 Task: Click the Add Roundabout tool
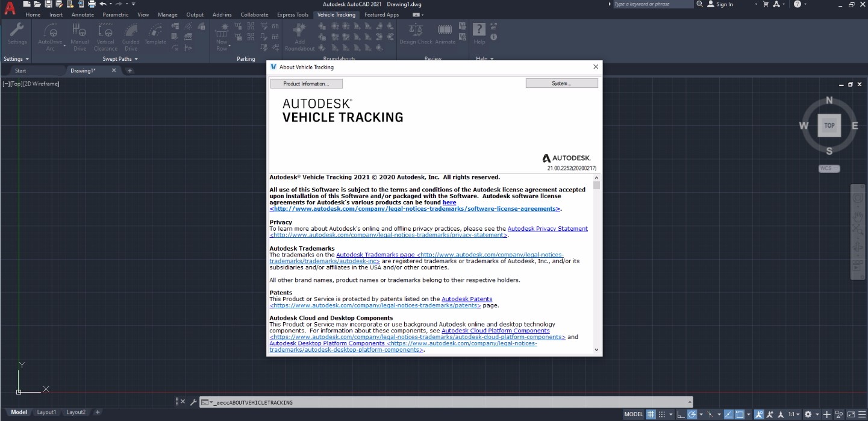299,35
